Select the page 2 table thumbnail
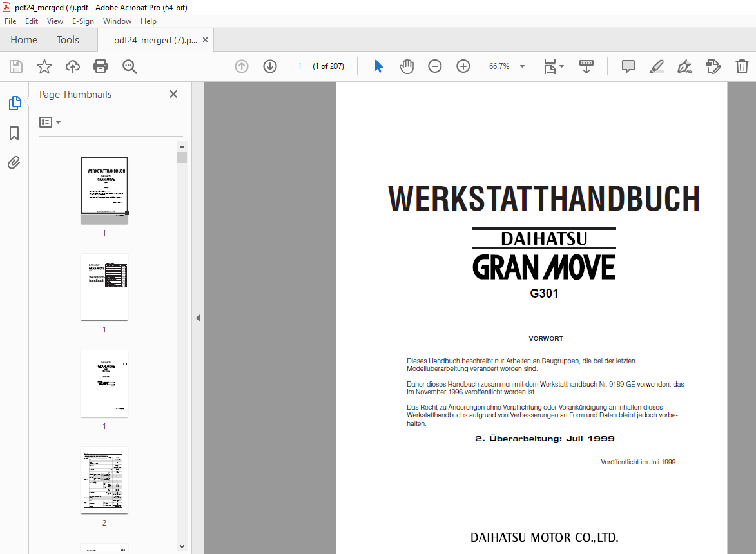Viewport: 756px width, 554px height. pos(104,481)
